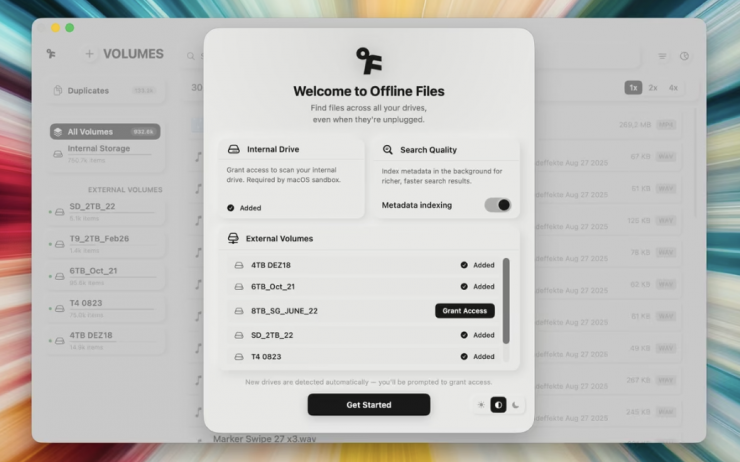Select the light mode sun icon

click(480, 405)
